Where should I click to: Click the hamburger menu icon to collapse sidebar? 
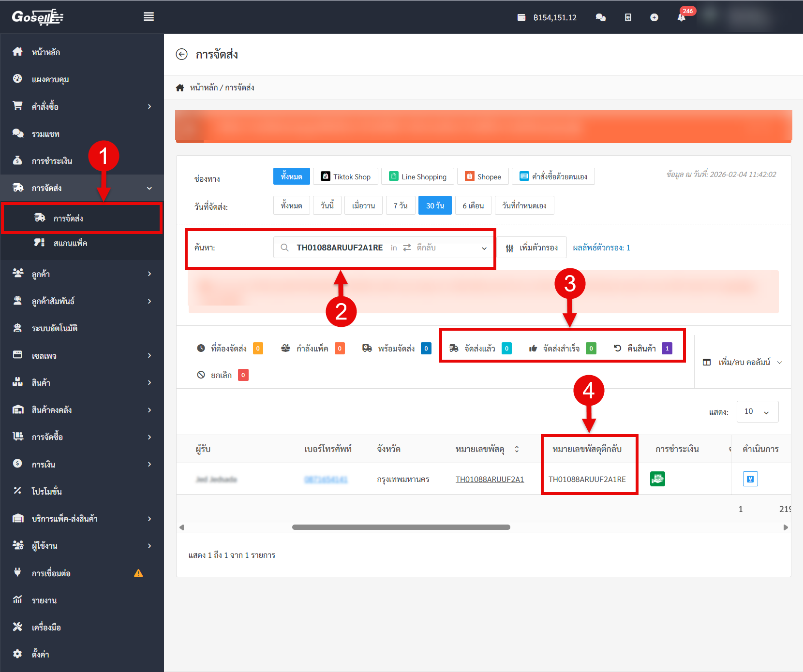(149, 17)
